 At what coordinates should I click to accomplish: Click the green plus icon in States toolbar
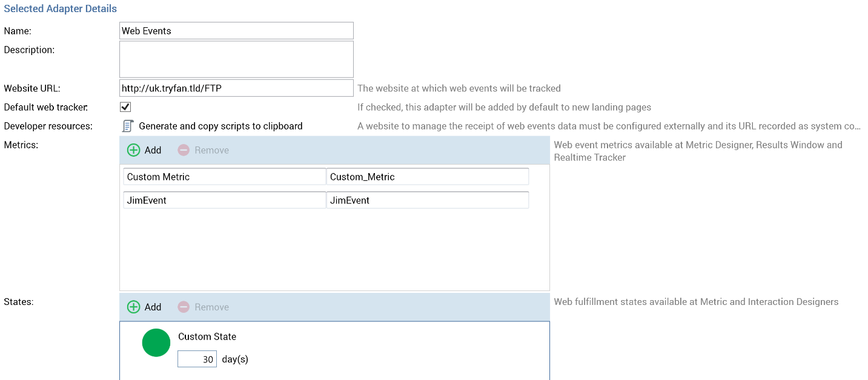pyautogui.click(x=133, y=307)
